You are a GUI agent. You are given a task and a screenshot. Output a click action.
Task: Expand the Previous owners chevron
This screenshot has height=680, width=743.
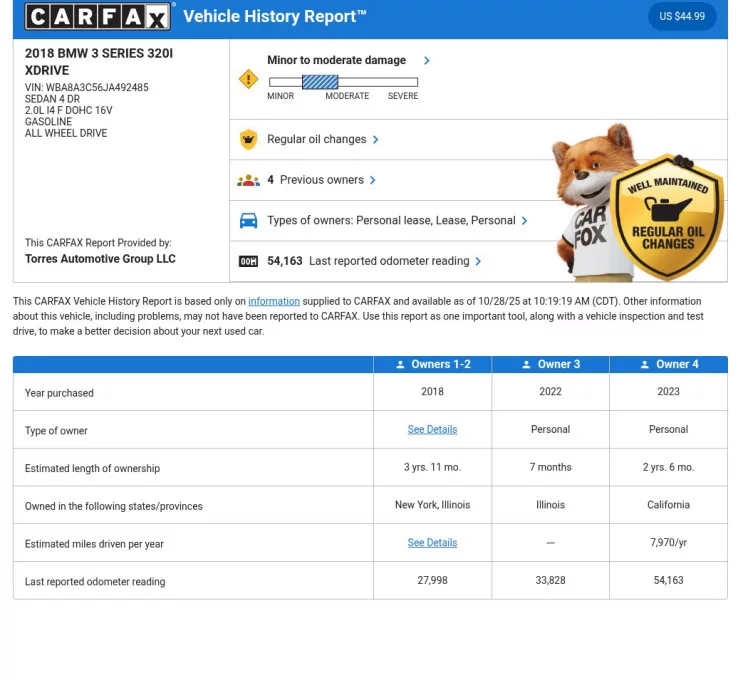[x=373, y=181]
